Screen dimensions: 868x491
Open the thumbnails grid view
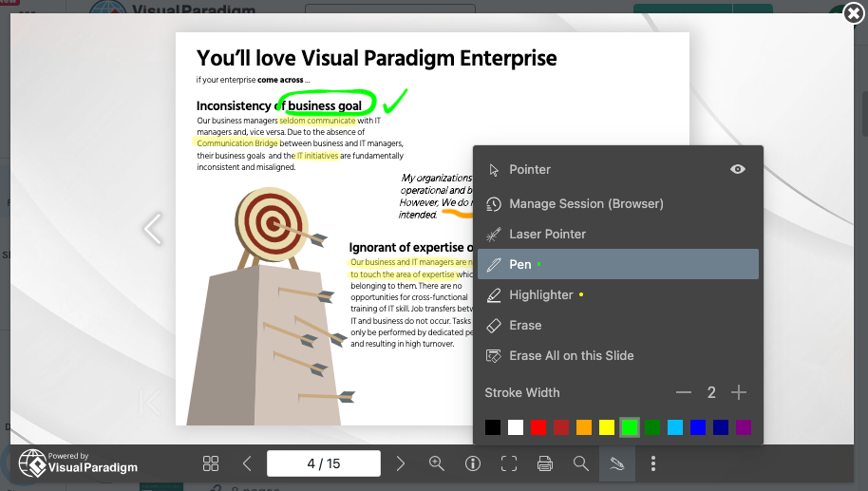coord(211,463)
